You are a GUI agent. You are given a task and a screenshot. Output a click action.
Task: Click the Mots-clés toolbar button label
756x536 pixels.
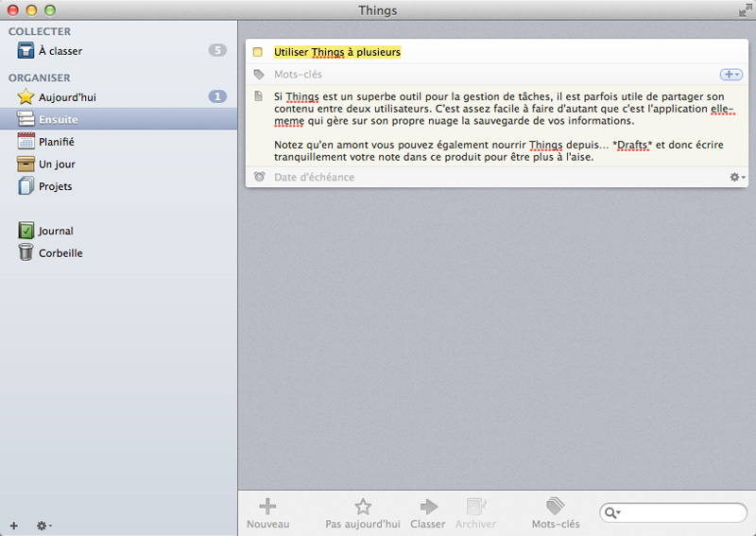click(x=556, y=524)
